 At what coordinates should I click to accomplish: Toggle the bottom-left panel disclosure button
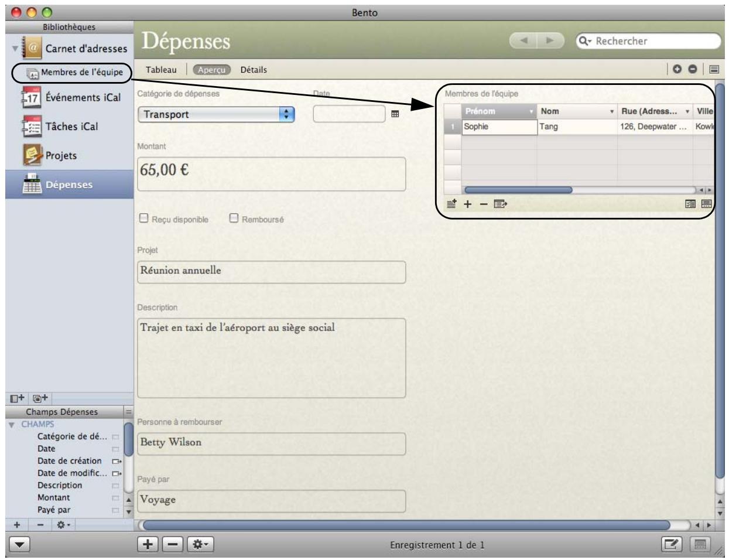[x=19, y=545]
